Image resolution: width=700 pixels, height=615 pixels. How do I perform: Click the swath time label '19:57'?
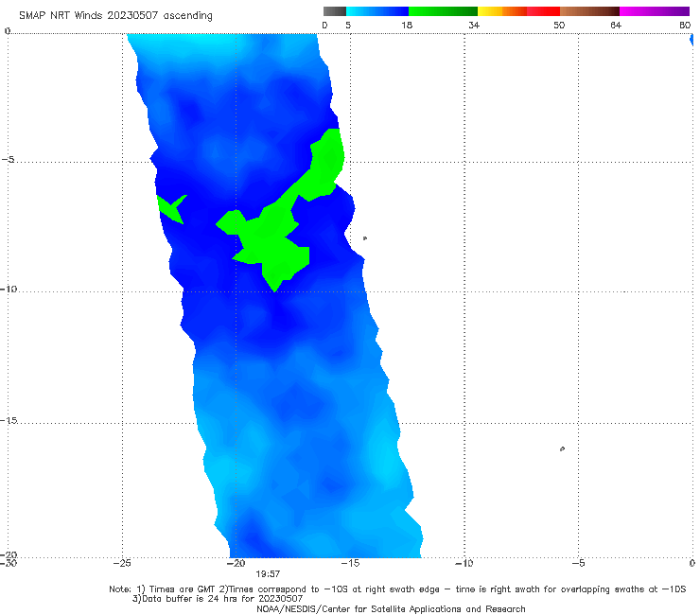click(268, 574)
